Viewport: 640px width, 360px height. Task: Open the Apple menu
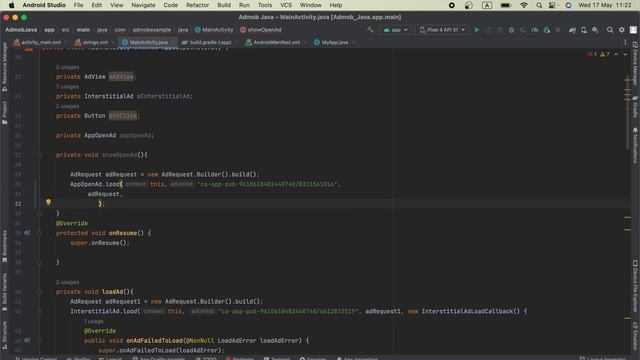point(11,5)
